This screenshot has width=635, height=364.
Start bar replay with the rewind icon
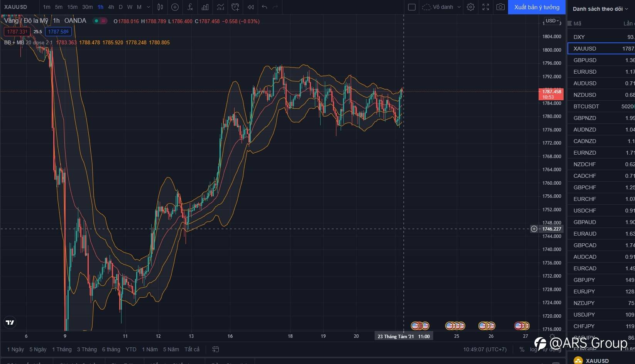[x=250, y=7]
